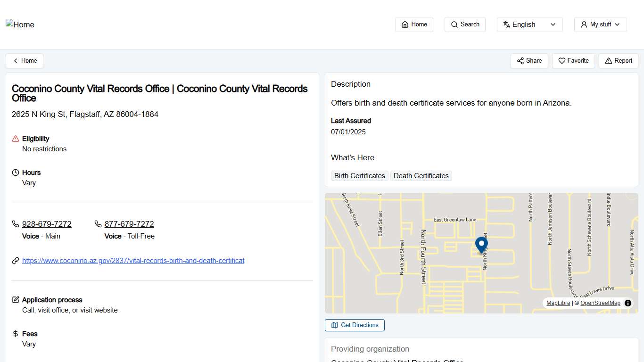Click the OpenStreetMap attribution link
Image resolution: width=644 pixels, height=362 pixels.
tap(600, 303)
